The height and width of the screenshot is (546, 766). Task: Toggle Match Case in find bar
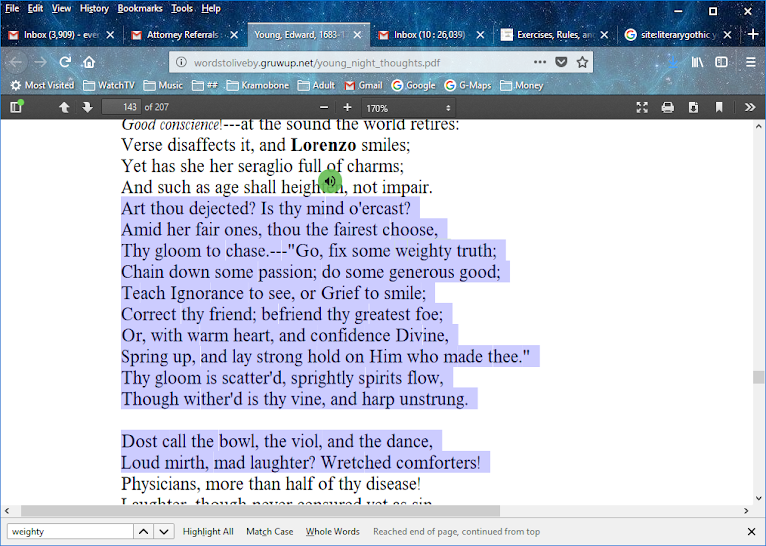(270, 531)
